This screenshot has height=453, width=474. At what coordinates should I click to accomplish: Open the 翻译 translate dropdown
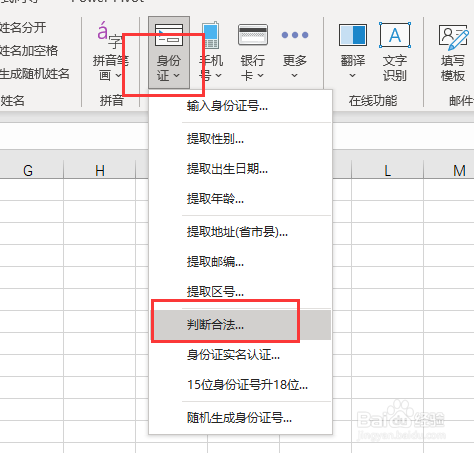[353, 53]
